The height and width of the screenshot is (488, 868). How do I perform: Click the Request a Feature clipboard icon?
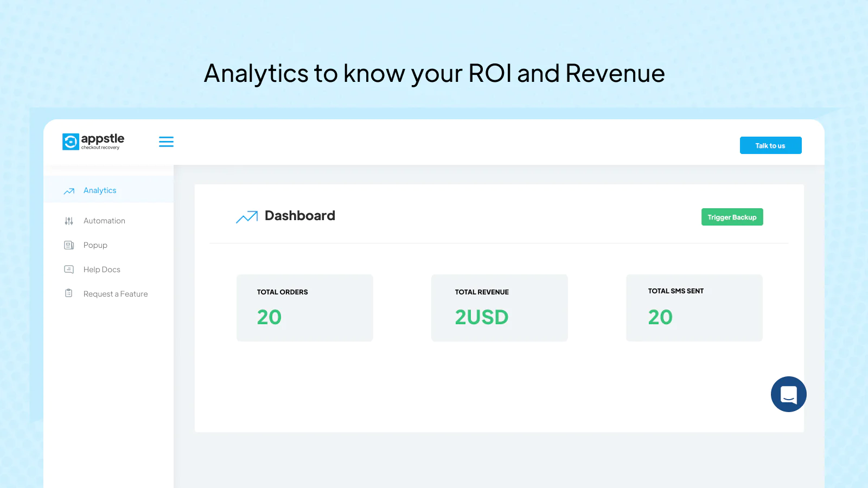pos(69,293)
